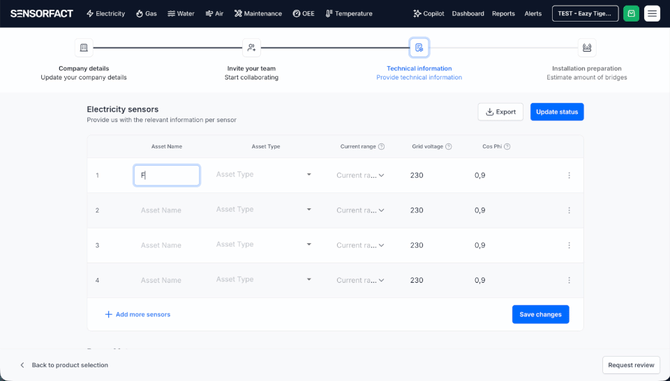Open the Asset Type dropdown in row 4
Image resolution: width=670 pixels, height=381 pixels.
click(x=264, y=280)
